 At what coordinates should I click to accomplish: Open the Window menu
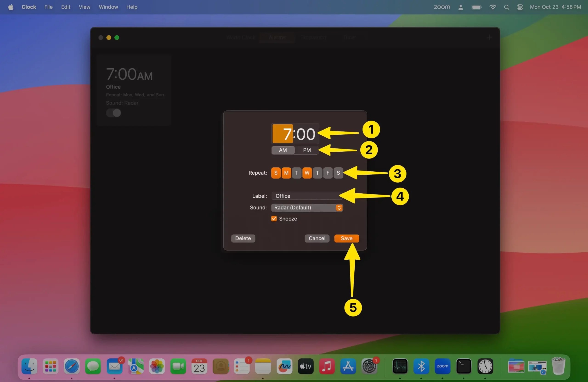click(108, 7)
